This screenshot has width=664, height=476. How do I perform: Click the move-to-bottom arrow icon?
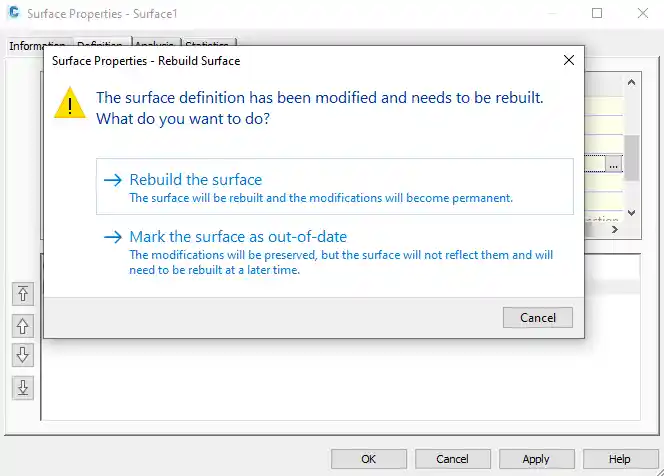24,387
